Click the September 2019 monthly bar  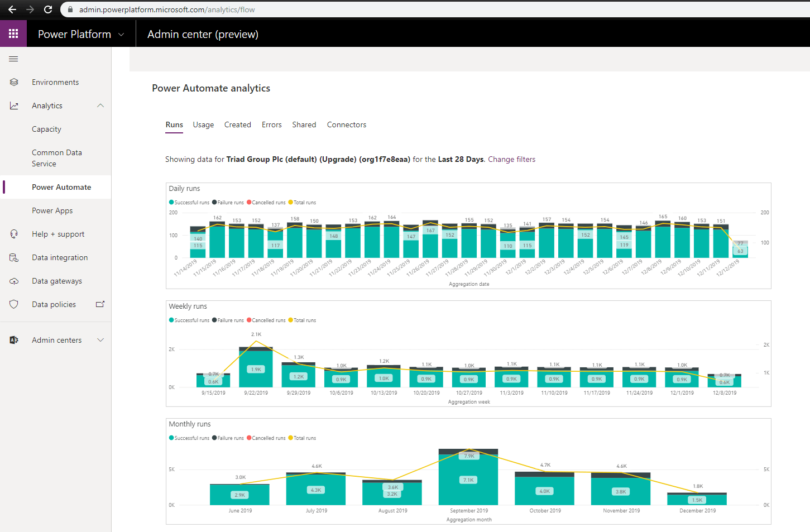[468, 477]
